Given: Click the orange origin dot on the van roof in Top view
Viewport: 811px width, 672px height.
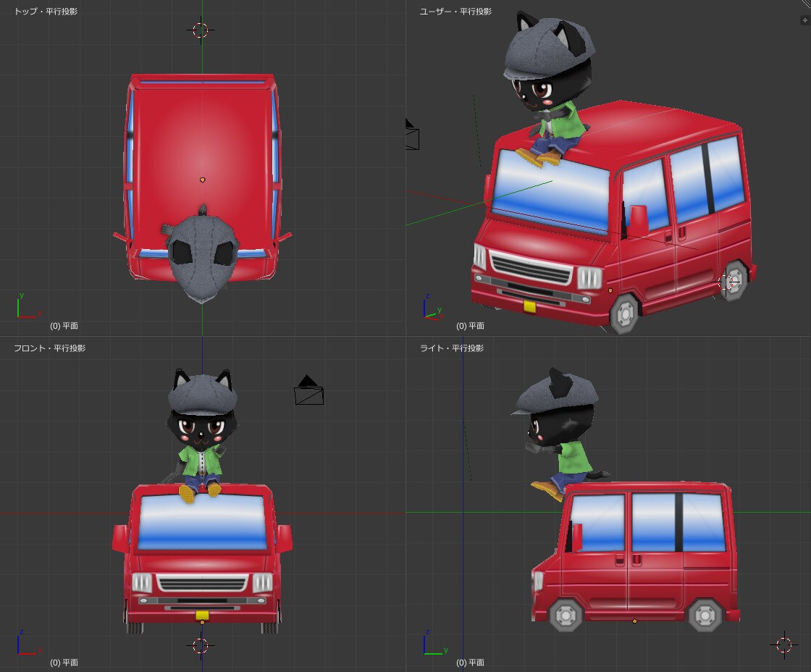Looking at the screenshot, I should 202,180.
